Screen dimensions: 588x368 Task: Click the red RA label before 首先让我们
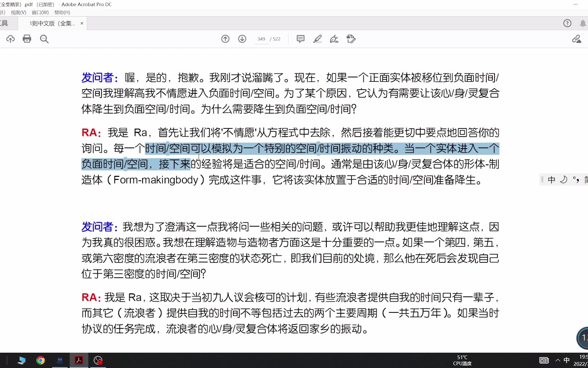(91, 133)
